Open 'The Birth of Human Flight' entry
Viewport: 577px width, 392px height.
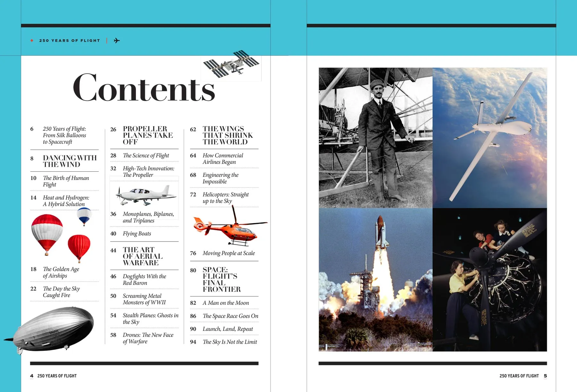(66, 181)
